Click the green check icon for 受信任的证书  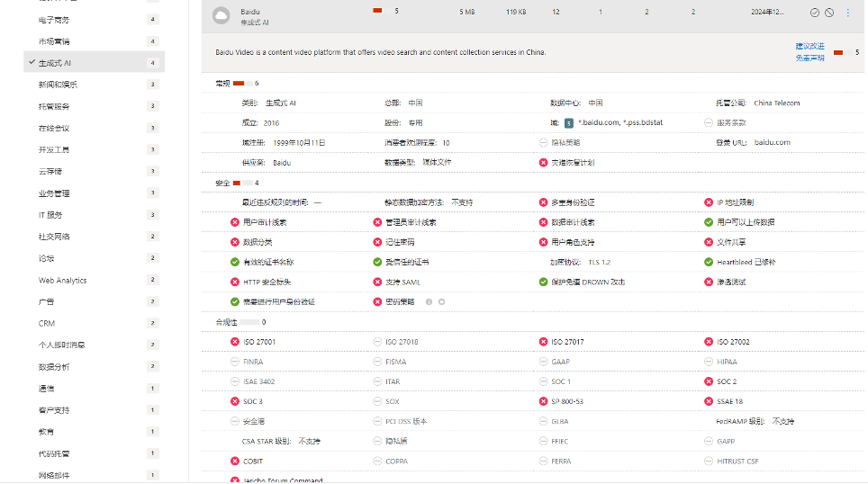[x=377, y=262]
